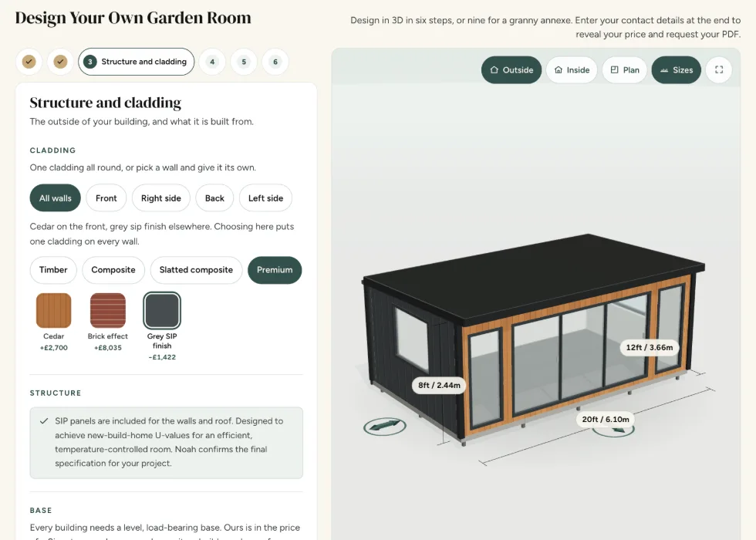Screen dimensions: 756x540
Task: Jump to step 5
Action: tap(244, 62)
